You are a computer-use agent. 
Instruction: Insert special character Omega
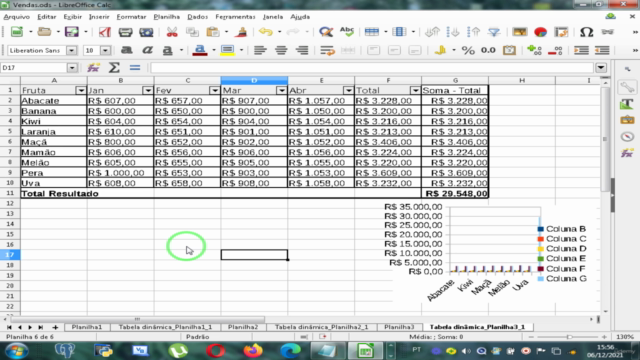click(x=587, y=32)
